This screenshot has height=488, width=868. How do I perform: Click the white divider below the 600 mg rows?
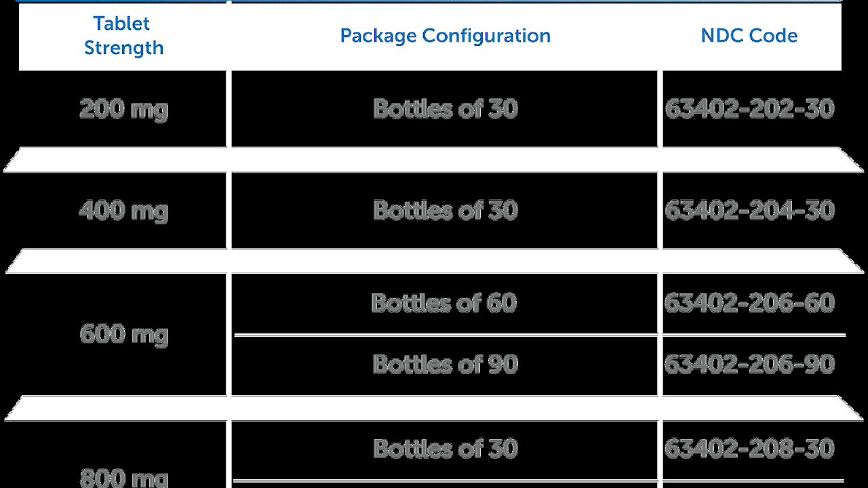(434, 409)
